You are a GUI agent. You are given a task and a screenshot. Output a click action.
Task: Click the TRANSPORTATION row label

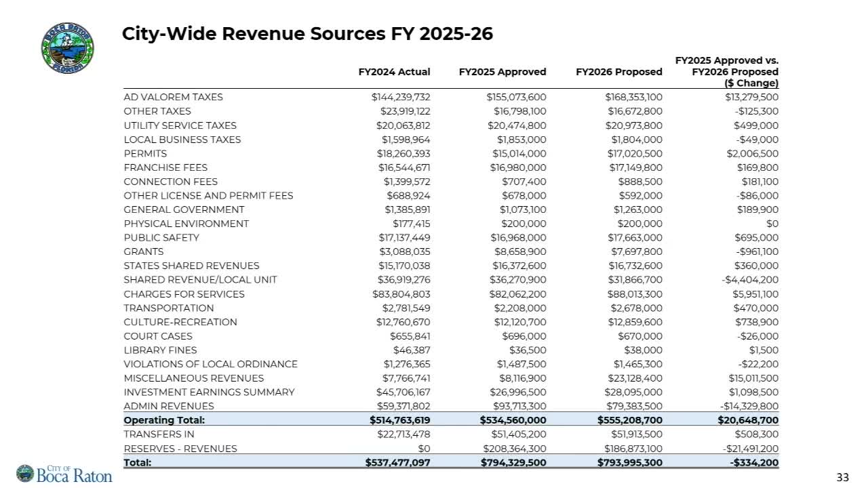[x=169, y=308]
